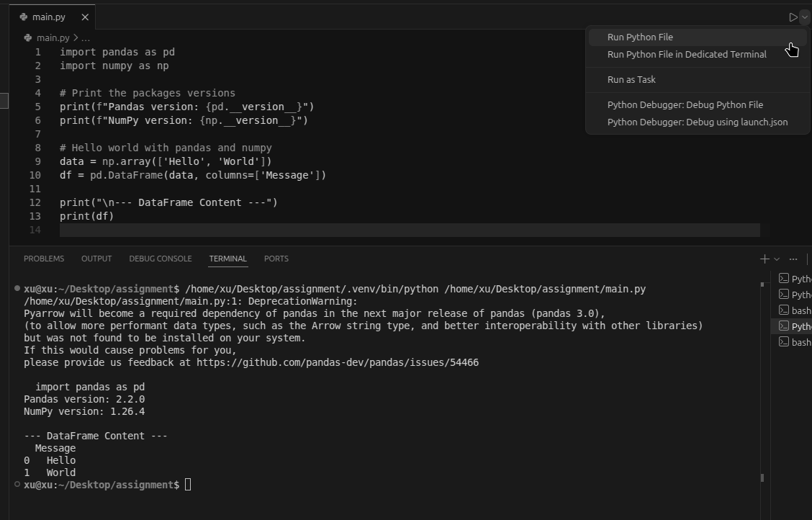Select the highlighted Python terminal entry
Viewport: 812px width, 520px height.
click(x=792, y=326)
